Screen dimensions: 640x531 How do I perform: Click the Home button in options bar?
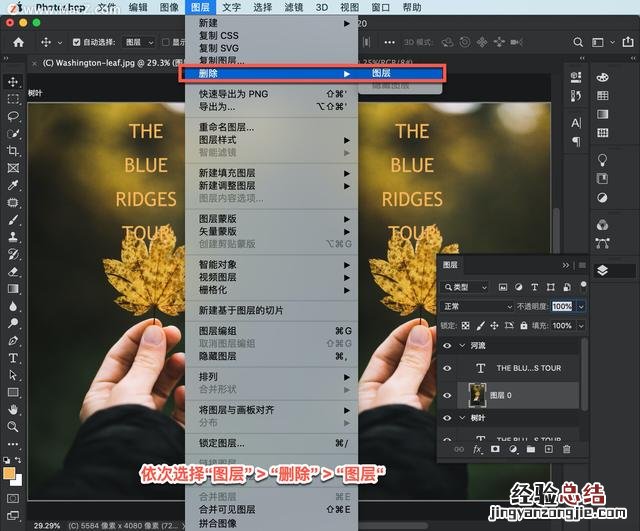[x=18, y=43]
